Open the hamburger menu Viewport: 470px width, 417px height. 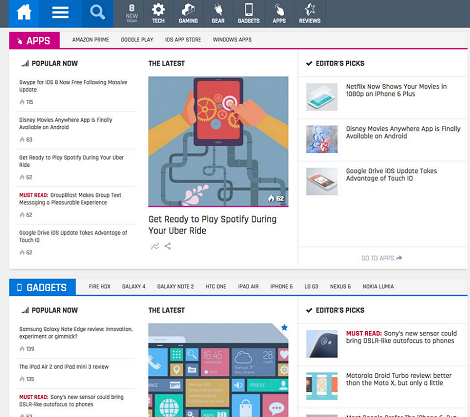coord(60,13)
